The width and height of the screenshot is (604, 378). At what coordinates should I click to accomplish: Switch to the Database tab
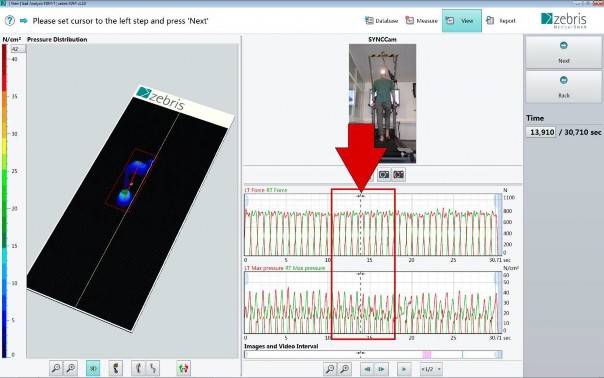pos(381,21)
